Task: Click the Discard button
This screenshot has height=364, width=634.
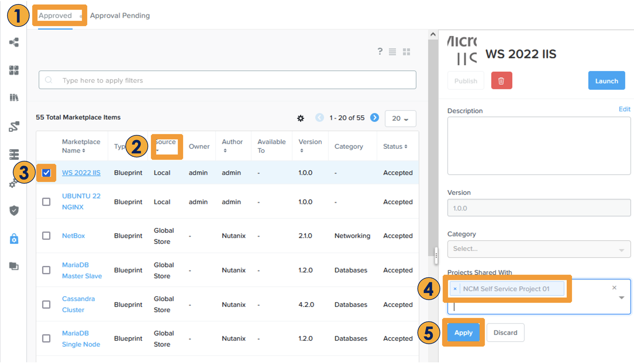Action: click(x=505, y=333)
